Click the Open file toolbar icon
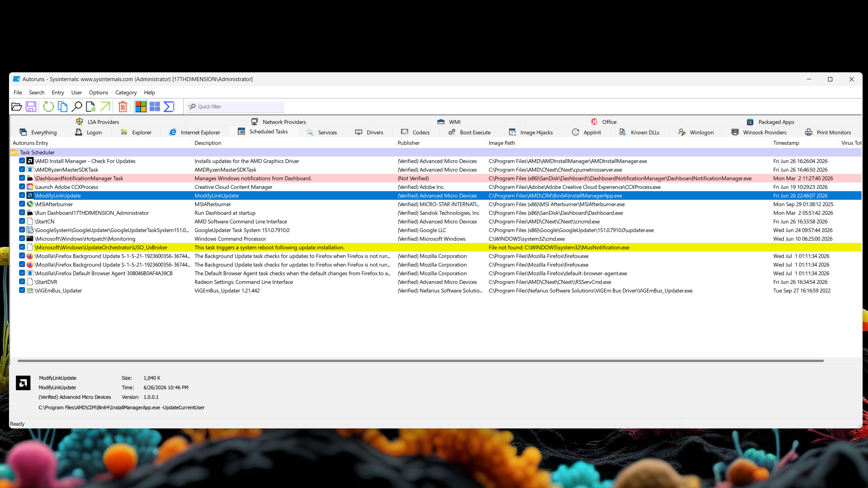 (17, 107)
